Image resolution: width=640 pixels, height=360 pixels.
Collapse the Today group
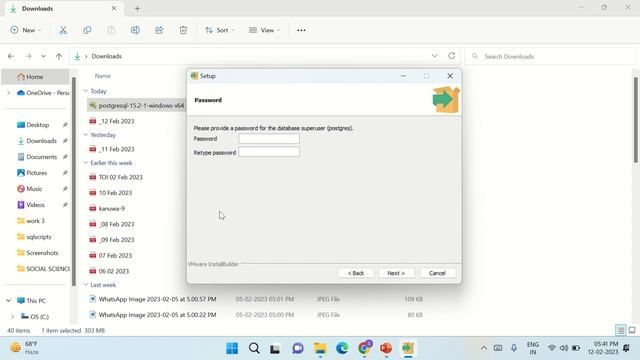click(x=86, y=91)
